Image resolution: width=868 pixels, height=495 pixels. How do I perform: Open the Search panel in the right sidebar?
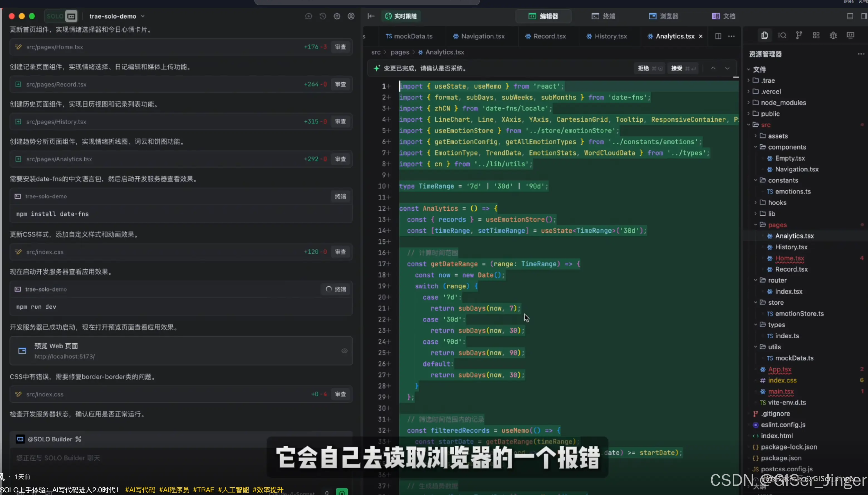(782, 35)
